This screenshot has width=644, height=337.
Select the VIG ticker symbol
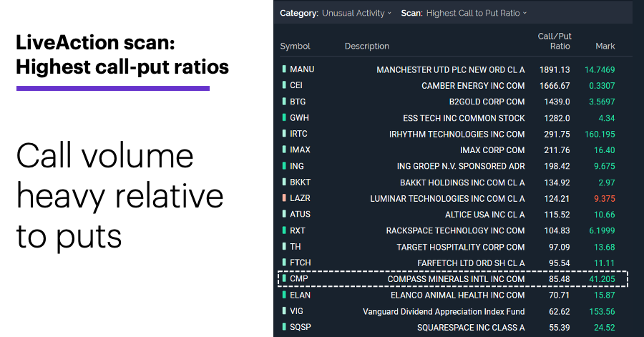[296, 311]
